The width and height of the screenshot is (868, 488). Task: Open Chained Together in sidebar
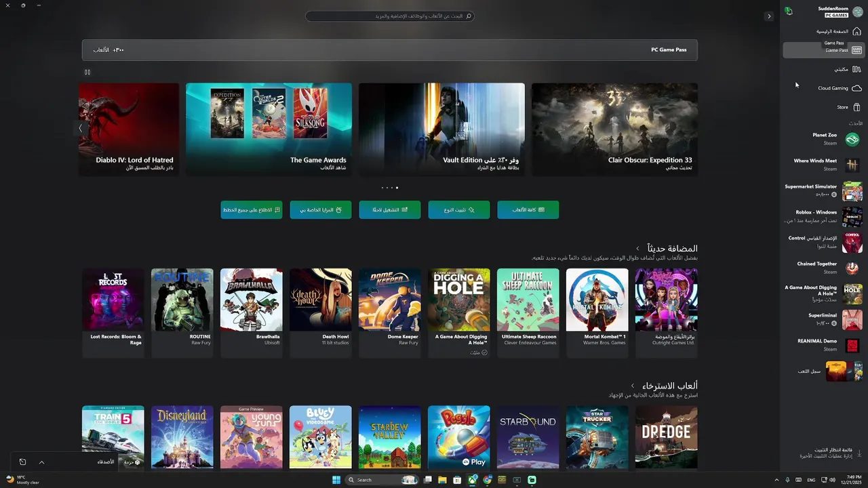click(x=824, y=268)
